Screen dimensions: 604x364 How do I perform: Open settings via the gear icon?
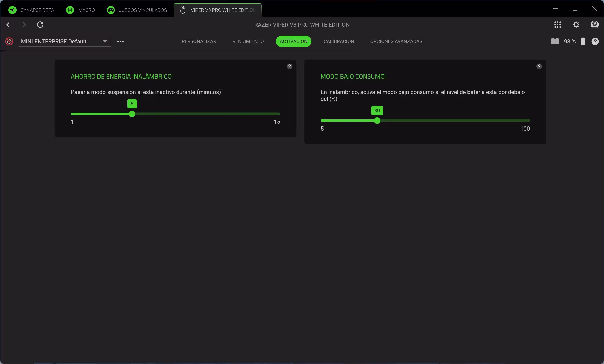(576, 25)
